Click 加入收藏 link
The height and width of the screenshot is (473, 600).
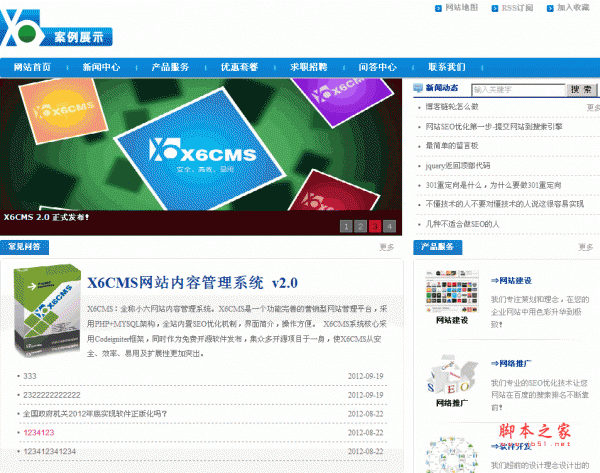pos(573,8)
